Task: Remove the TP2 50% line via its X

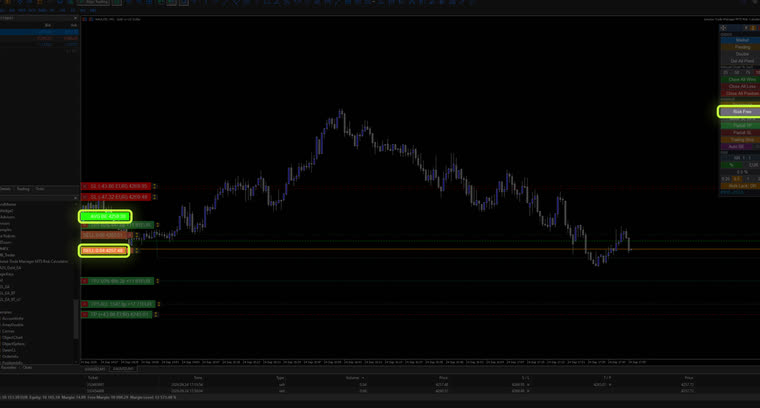Action: (x=85, y=281)
